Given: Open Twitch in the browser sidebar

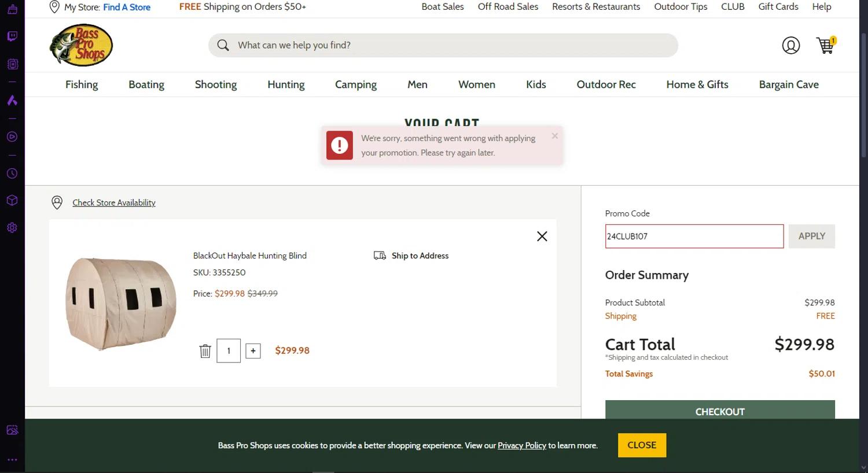Looking at the screenshot, I should tap(12, 36).
